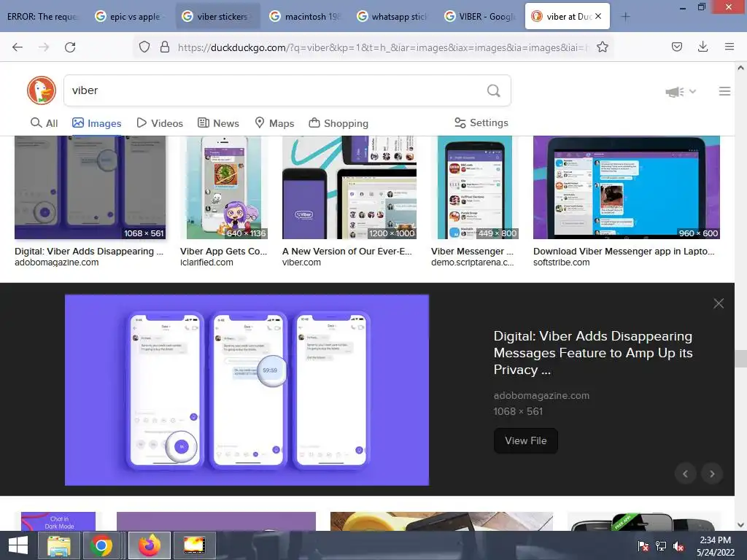The width and height of the screenshot is (747, 560).
Task: Submit search with the magnifier icon
Action: tap(494, 90)
